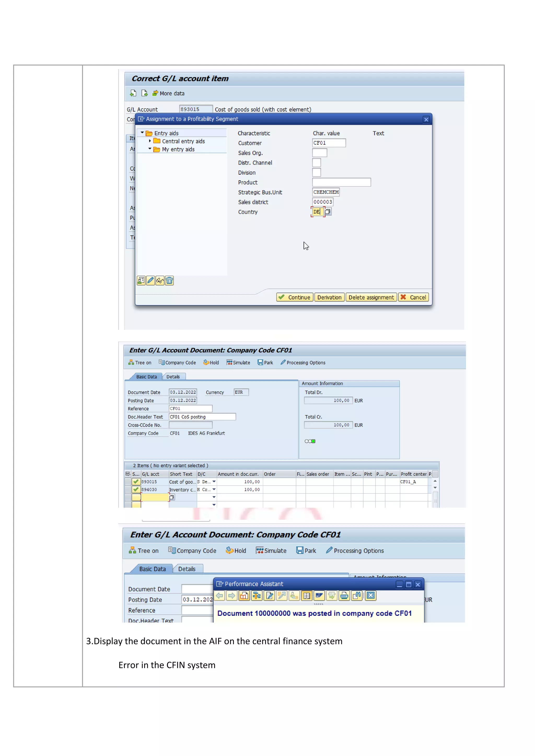Click Hold in the bottom G/L document toolbar
Image resolution: width=535 pixels, height=756 pixels.
[x=236, y=551]
